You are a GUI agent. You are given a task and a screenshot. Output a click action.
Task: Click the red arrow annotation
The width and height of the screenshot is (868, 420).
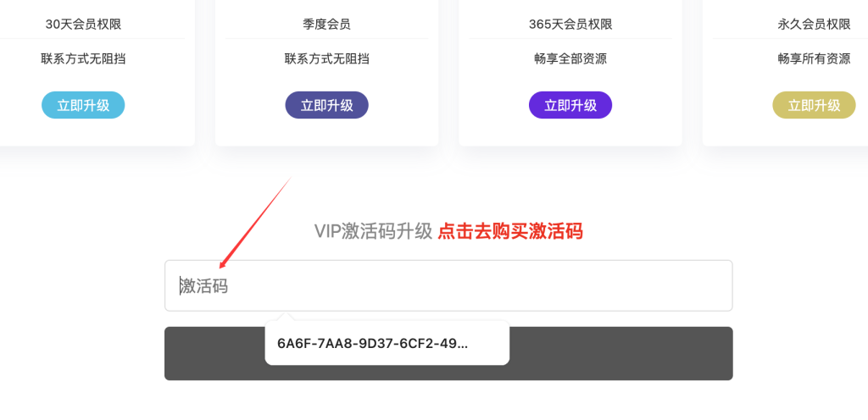pyautogui.click(x=254, y=223)
